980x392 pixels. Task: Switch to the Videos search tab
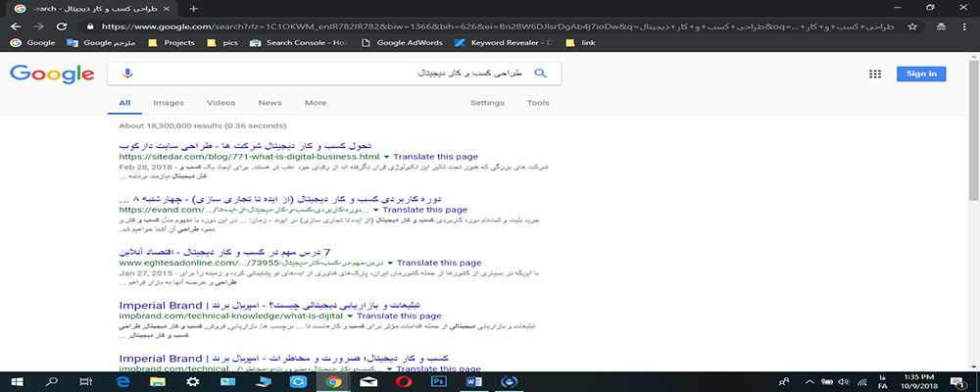[x=220, y=103]
